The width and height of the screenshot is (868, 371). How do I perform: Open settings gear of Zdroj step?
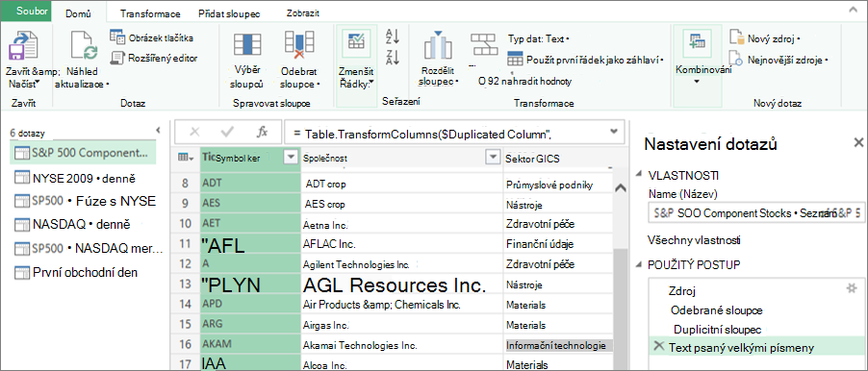[x=852, y=288]
